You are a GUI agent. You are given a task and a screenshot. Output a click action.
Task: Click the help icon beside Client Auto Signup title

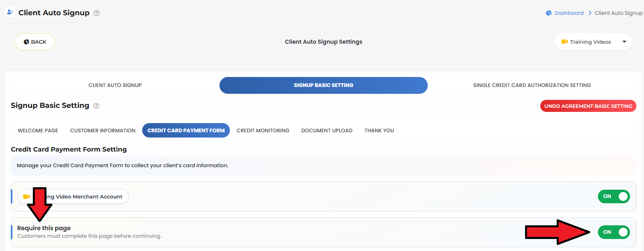pyautogui.click(x=97, y=13)
